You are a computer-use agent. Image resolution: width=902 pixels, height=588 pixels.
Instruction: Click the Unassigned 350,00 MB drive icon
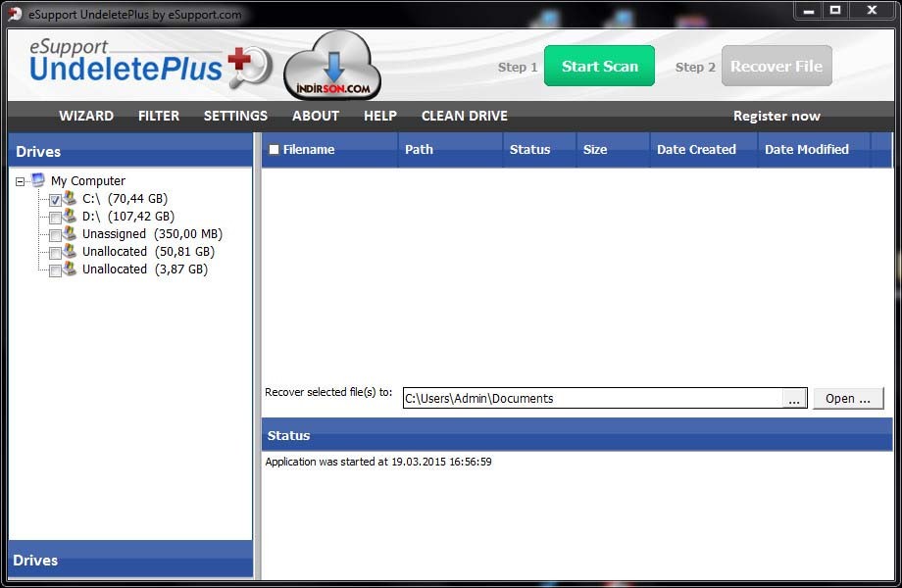pos(70,233)
